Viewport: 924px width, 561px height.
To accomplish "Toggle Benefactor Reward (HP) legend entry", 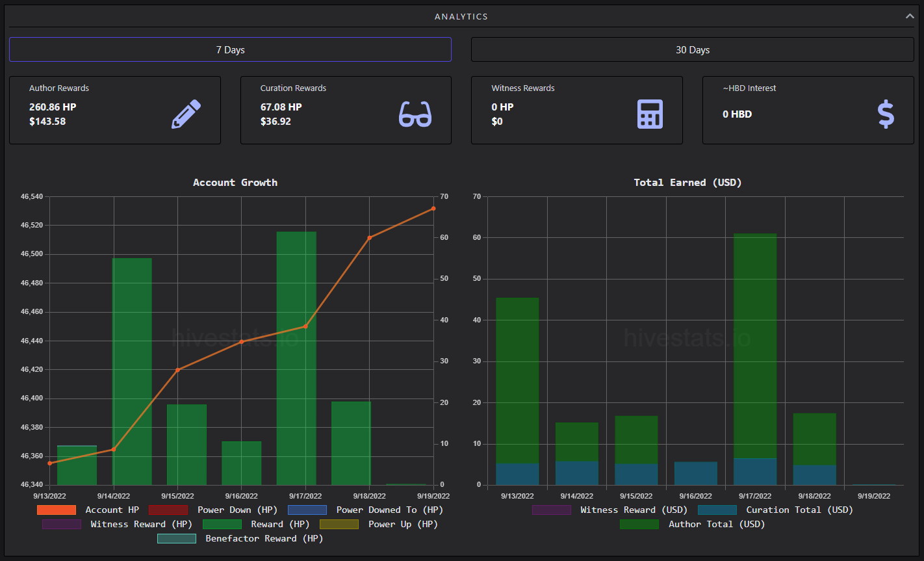I will [240, 539].
